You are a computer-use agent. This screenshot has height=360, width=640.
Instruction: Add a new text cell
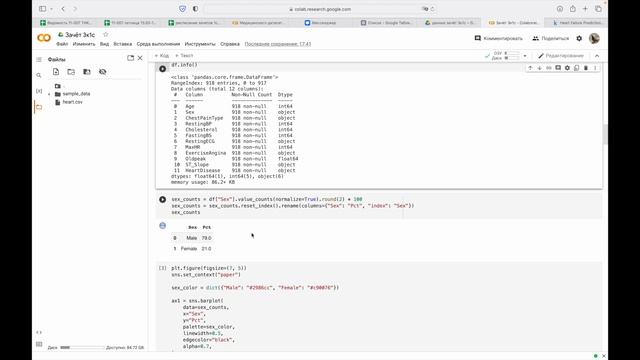(x=184, y=56)
